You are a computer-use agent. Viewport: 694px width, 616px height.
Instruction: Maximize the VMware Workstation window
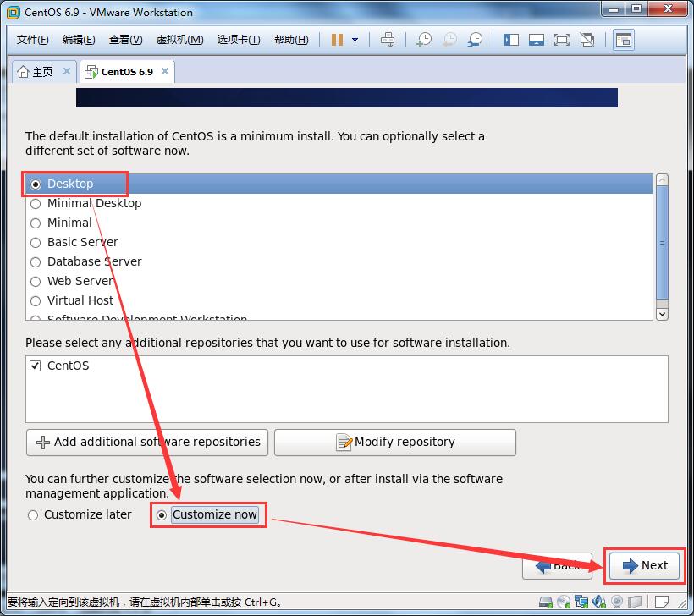(x=636, y=8)
